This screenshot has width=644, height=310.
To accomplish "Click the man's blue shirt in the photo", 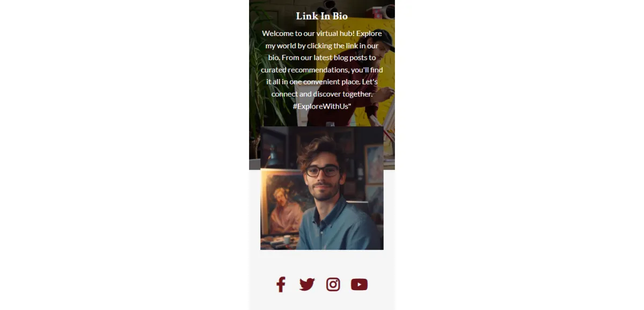I will pyautogui.click(x=338, y=226).
